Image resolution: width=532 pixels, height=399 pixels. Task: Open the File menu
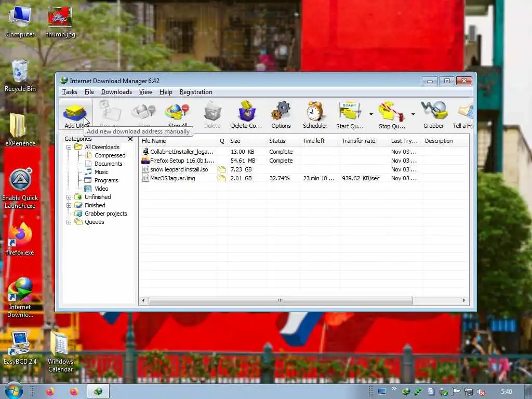tap(89, 92)
